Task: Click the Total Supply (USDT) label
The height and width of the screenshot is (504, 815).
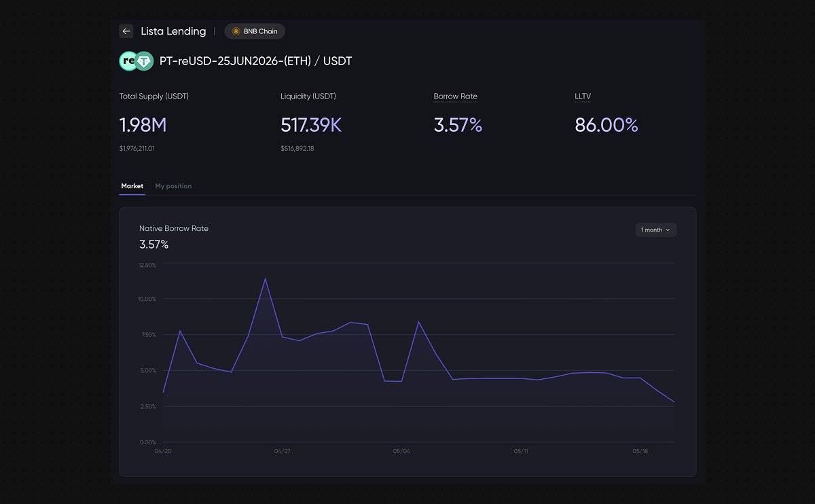Action: click(x=154, y=96)
